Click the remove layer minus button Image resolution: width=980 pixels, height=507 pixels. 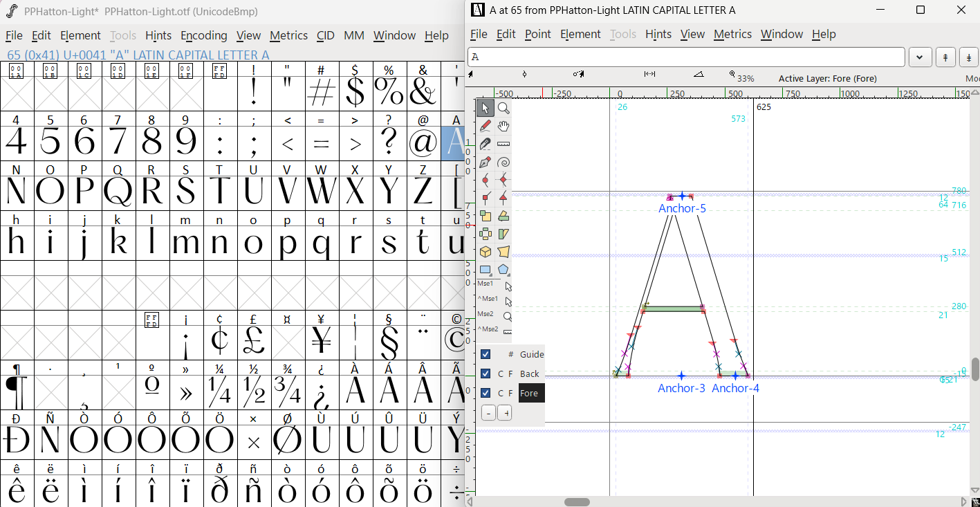[488, 413]
